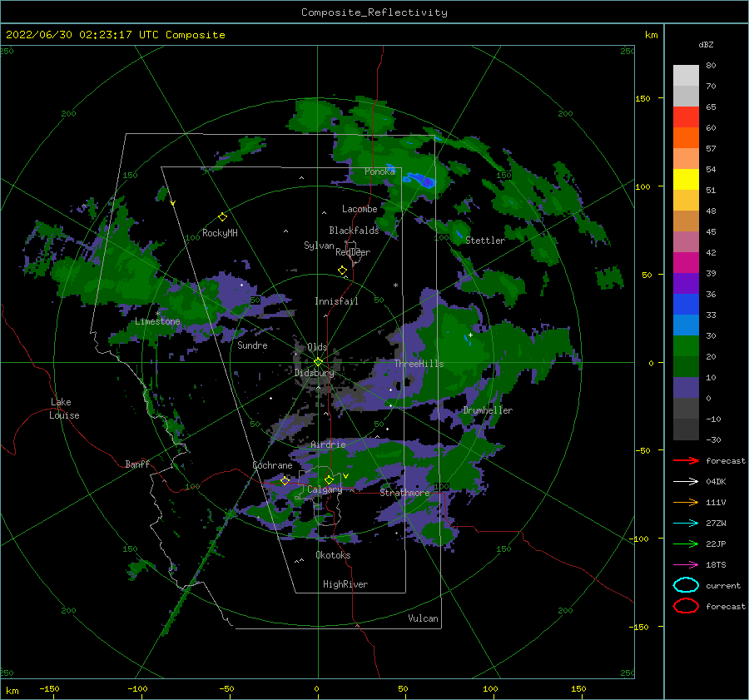This screenshot has width=749, height=700.
Task: Click the yellow swatch between 54 and 51 dBZ
Action: [686, 180]
